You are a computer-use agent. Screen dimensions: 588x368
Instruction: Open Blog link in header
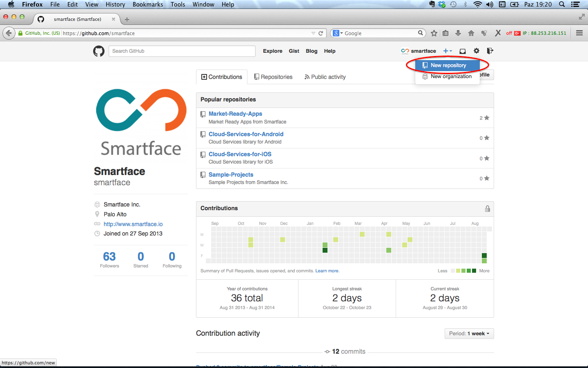click(x=312, y=51)
